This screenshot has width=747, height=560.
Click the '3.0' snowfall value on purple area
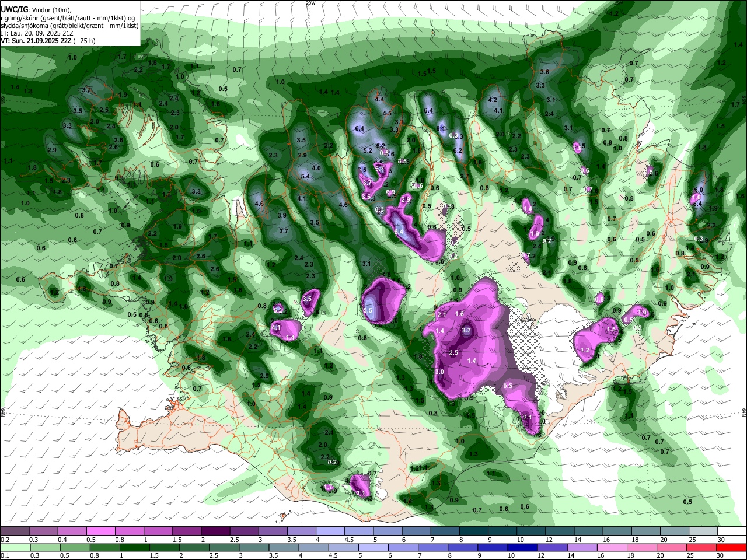click(x=439, y=372)
